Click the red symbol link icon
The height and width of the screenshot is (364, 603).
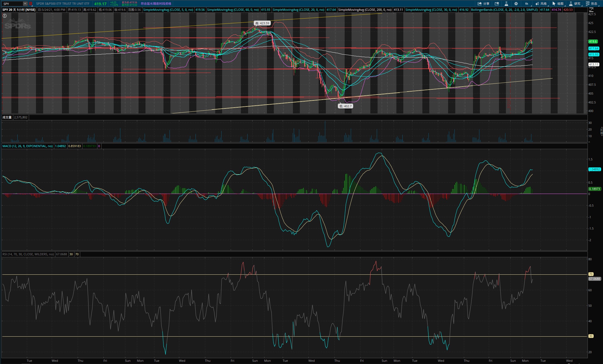[x=31, y=4]
